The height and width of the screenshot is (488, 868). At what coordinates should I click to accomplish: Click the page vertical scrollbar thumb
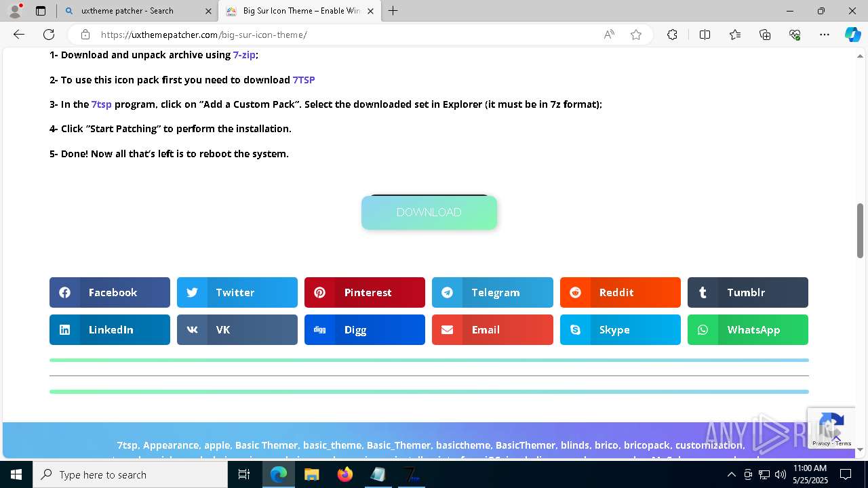click(x=860, y=230)
